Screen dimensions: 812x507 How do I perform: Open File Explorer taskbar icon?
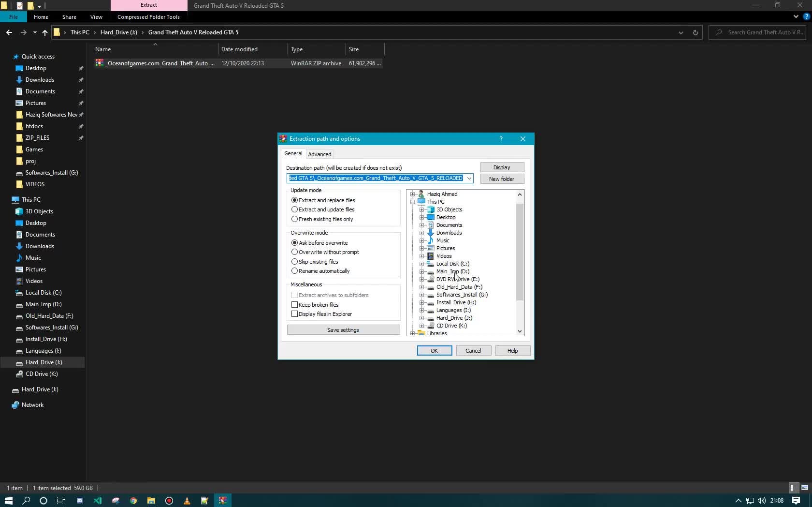click(151, 501)
